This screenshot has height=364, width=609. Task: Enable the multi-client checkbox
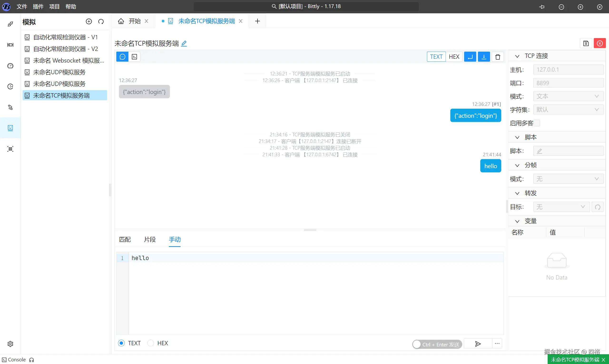pos(537,123)
